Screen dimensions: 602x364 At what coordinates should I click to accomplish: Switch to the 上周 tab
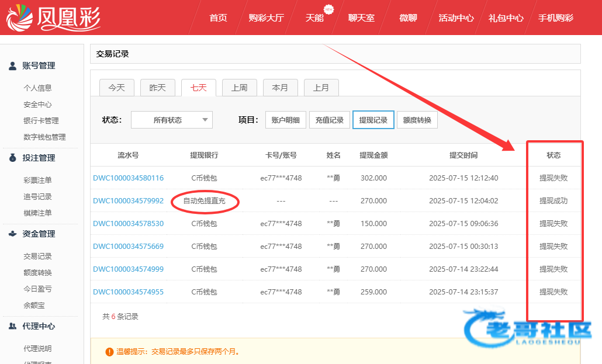click(x=239, y=88)
